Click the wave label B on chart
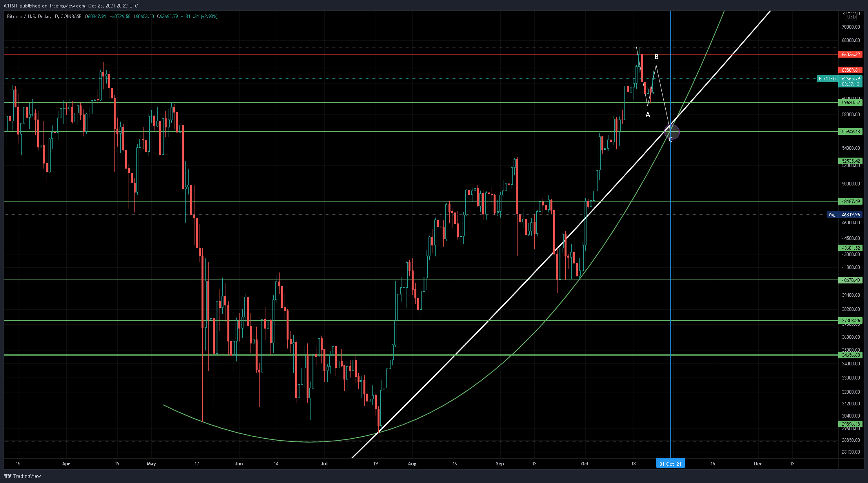The height and width of the screenshot is (483, 868). tap(657, 57)
